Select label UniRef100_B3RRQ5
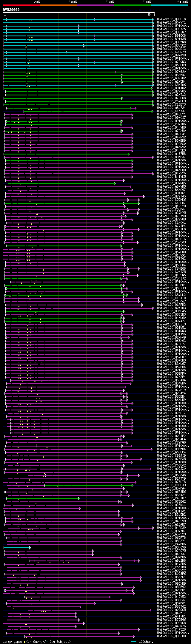The height and width of the screenshot is (644, 191). pyautogui.click(x=171, y=183)
